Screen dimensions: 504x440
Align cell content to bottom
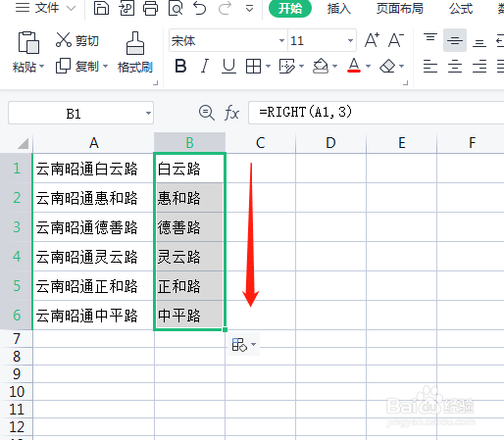pos(479,42)
